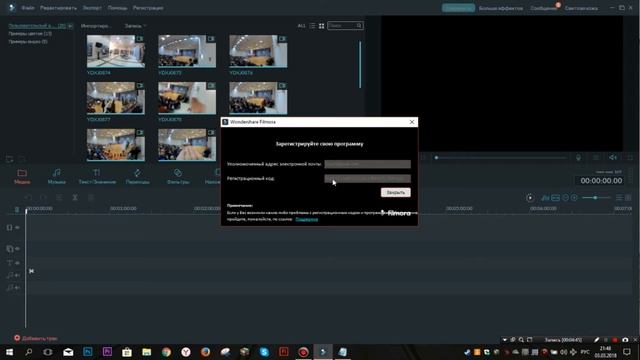The image size is (640, 360).
Task: Switch to the Переходы tab
Action: (x=138, y=176)
